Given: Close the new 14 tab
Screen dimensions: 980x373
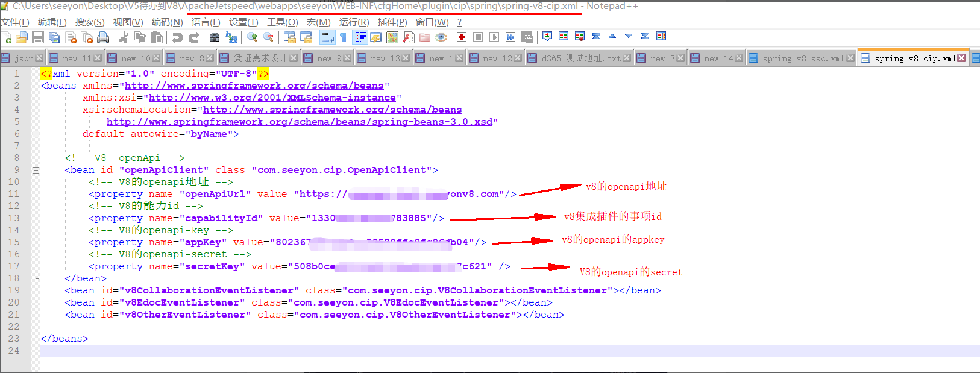Looking at the screenshot, I should click(x=738, y=58).
